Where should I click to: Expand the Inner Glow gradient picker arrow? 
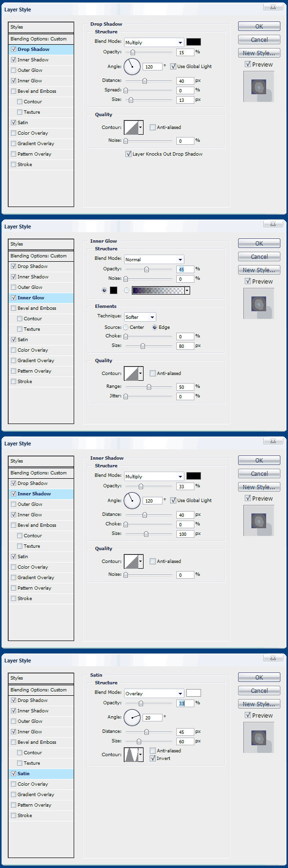point(187,290)
